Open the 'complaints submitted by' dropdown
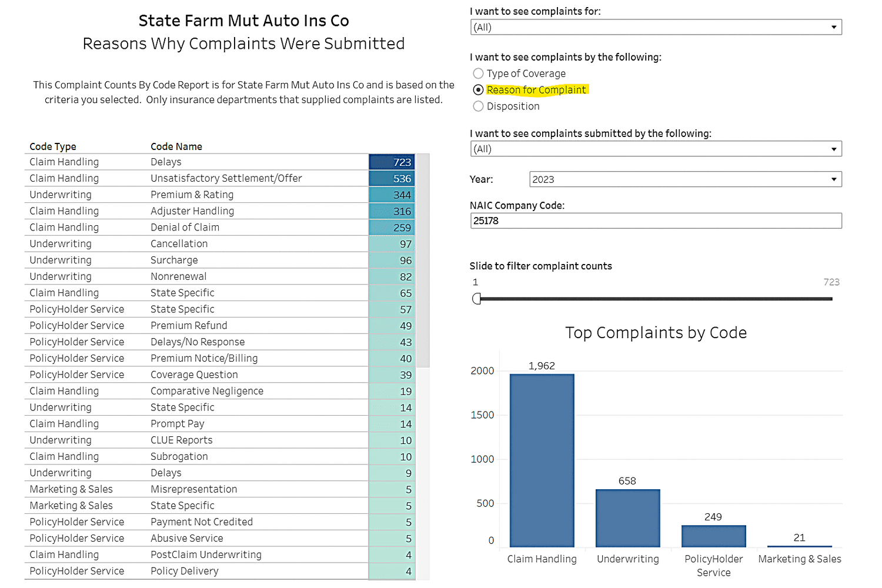 point(656,149)
